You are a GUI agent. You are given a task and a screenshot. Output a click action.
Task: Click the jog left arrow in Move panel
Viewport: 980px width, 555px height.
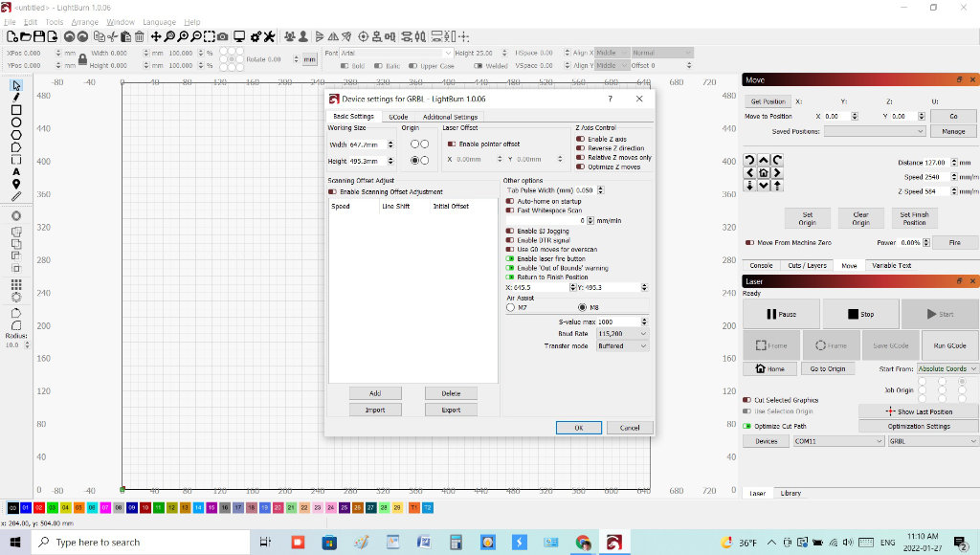(750, 173)
